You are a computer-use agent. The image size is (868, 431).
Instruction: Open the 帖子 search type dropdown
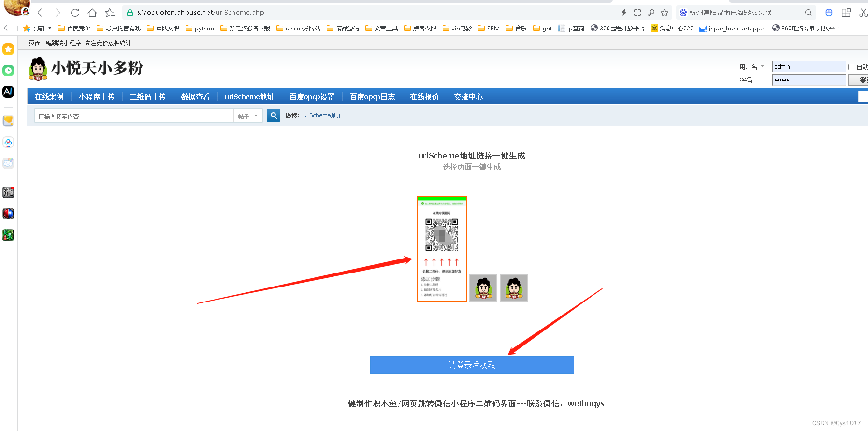point(248,116)
